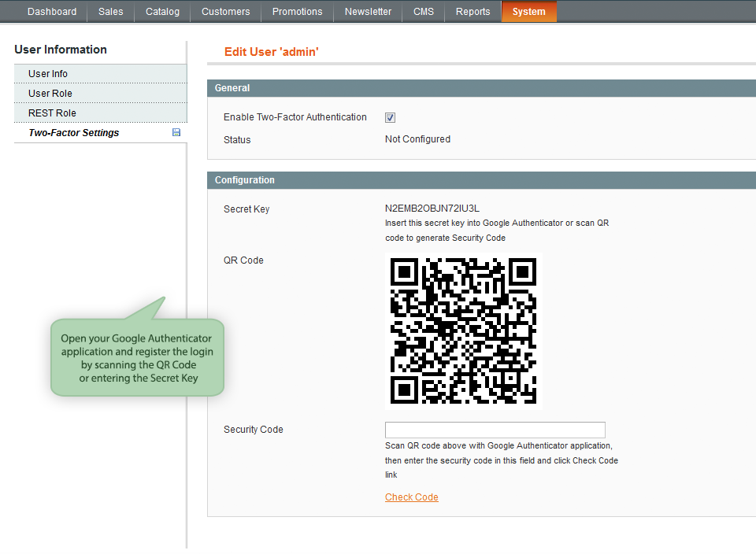Image resolution: width=756 pixels, height=554 pixels.
Task: Click the Secret Key field label
Action: tap(246, 209)
